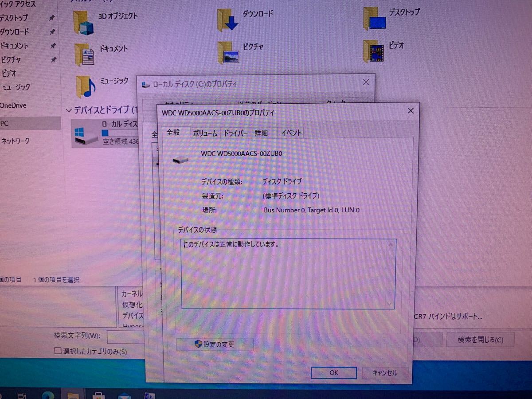The image size is (532, 399).
Task: Open Microsoft Edge from the taskbar
Action: [x=47, y=395]
